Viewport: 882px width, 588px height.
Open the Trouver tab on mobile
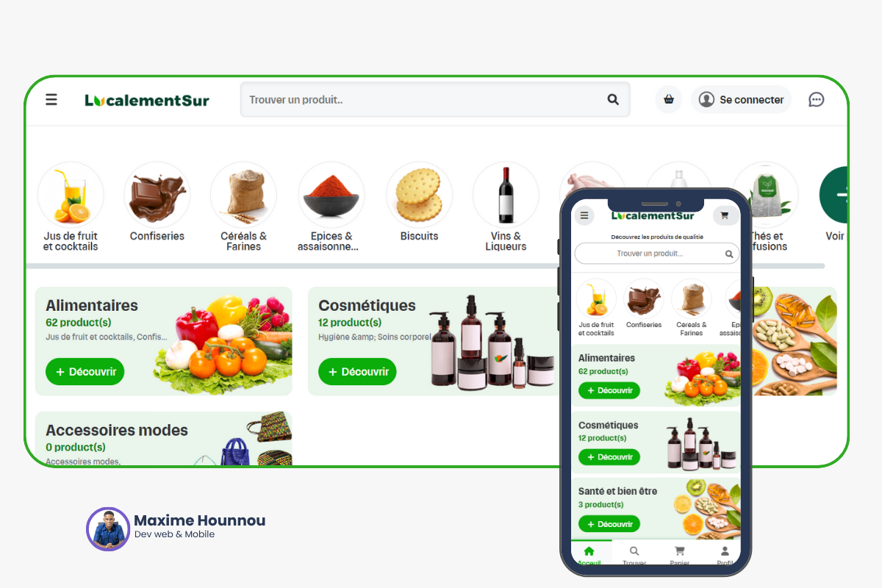click(634, 556)
